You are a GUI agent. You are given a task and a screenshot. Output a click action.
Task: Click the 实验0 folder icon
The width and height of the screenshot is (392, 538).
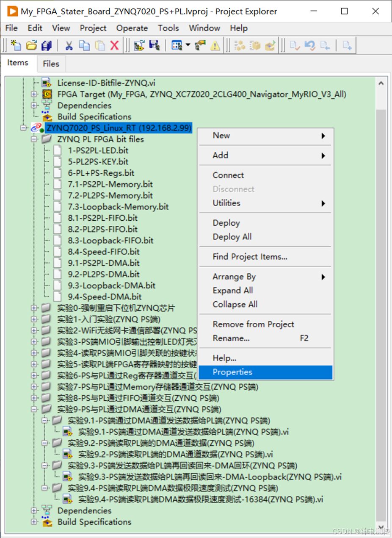(x=47, y=308)
